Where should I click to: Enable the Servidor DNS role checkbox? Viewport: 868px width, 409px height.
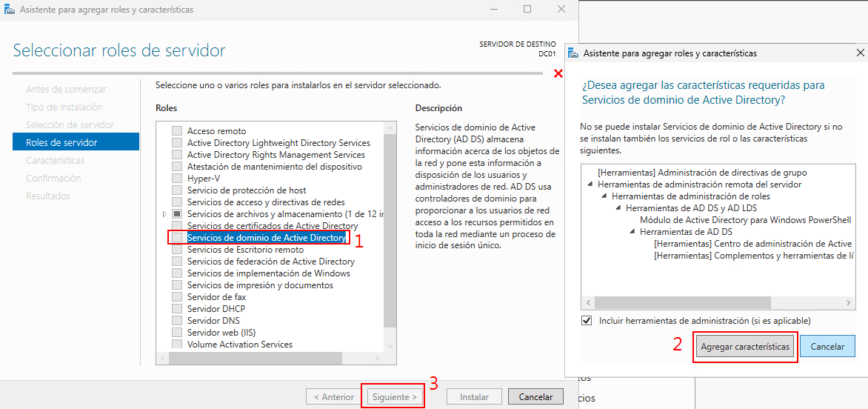click(177, 321)
